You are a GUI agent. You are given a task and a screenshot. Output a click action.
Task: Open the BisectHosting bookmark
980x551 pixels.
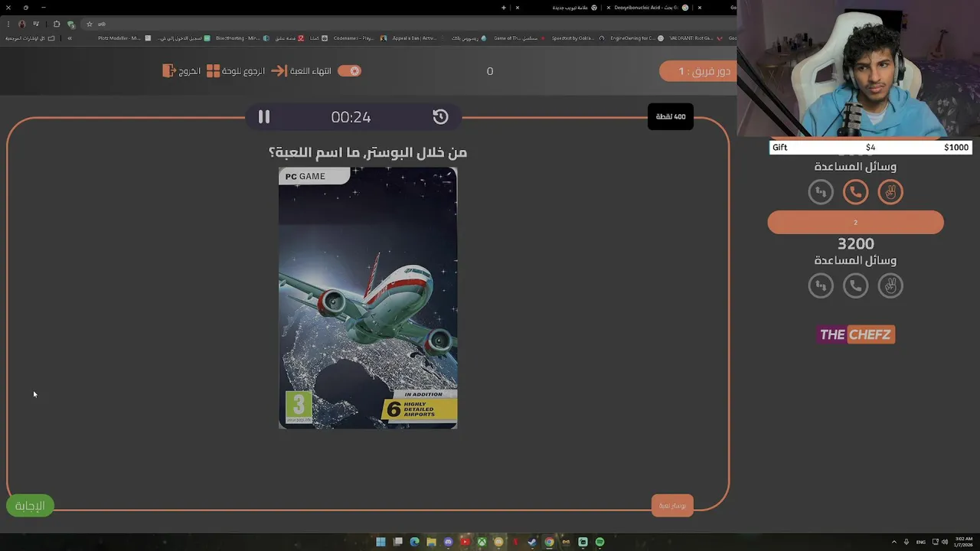242,38
